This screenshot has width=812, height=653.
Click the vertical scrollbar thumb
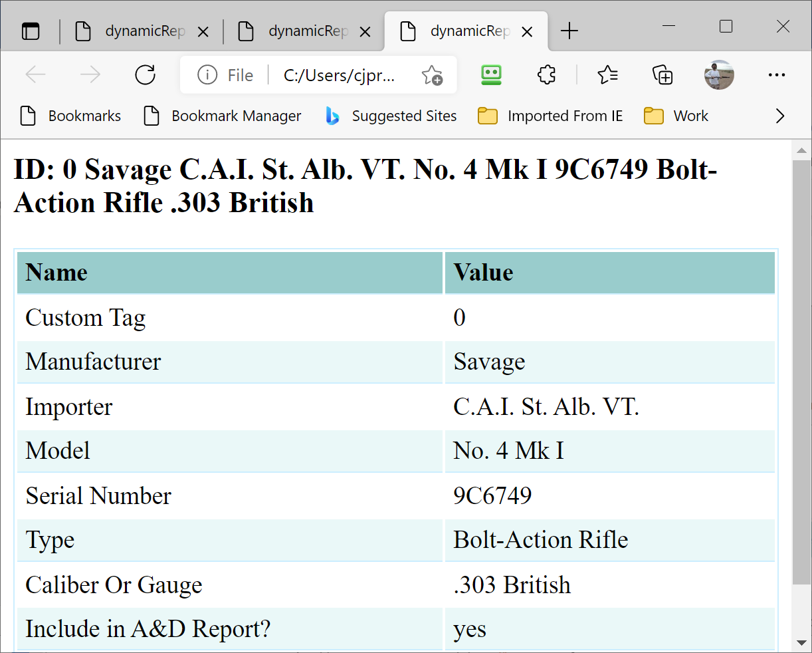801,371
